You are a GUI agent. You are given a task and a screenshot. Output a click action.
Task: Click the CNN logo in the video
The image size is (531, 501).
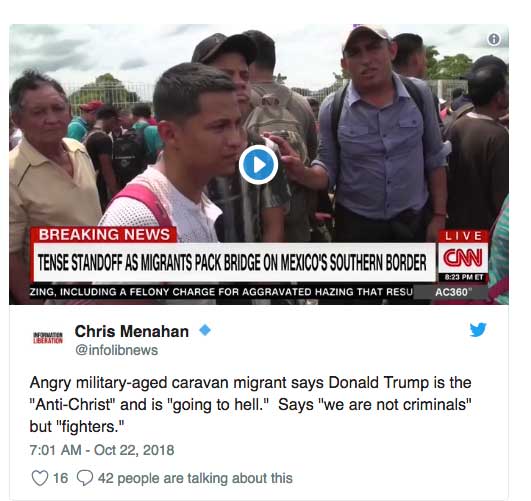463,258
